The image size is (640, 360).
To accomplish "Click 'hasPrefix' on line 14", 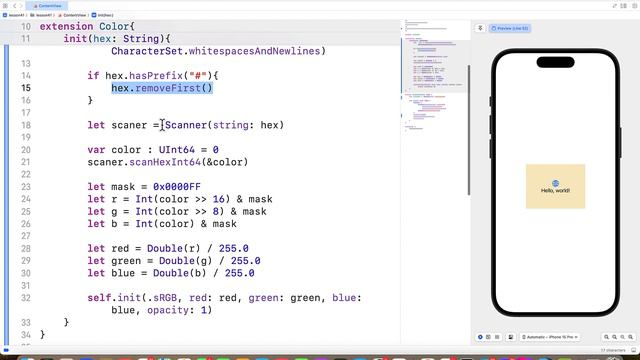I will point(156,76).
